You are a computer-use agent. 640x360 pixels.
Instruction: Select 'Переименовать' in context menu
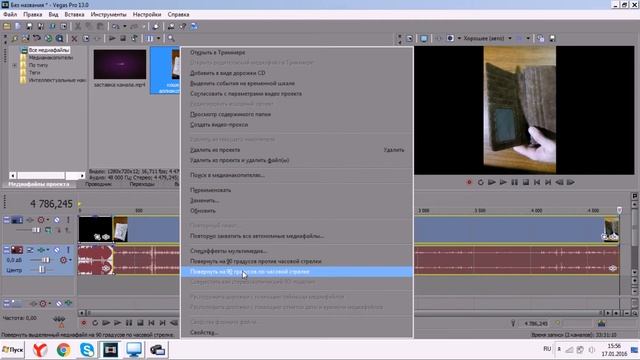[297, 190]
